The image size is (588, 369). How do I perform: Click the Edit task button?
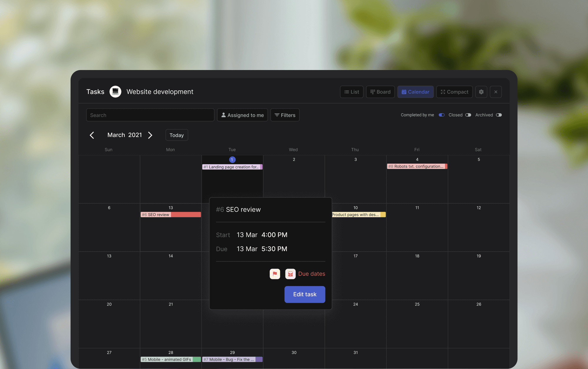coord(305,294)
